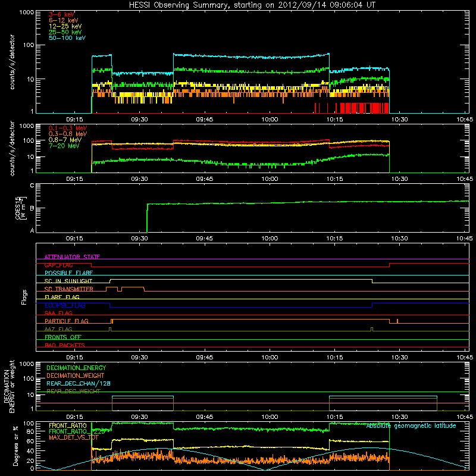The width and height of the screenshot is (476, 476).
Task: Click the C tick label on GOES panel
Action: click(32, 186)
